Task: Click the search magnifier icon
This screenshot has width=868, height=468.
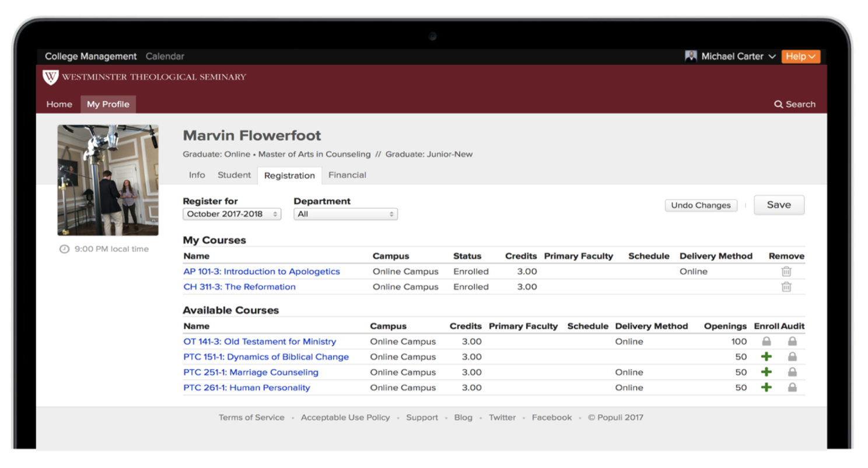Action: pos(778,104)
